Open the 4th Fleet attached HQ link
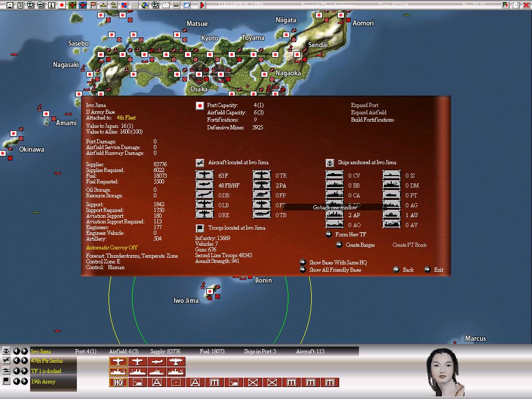 126,118
